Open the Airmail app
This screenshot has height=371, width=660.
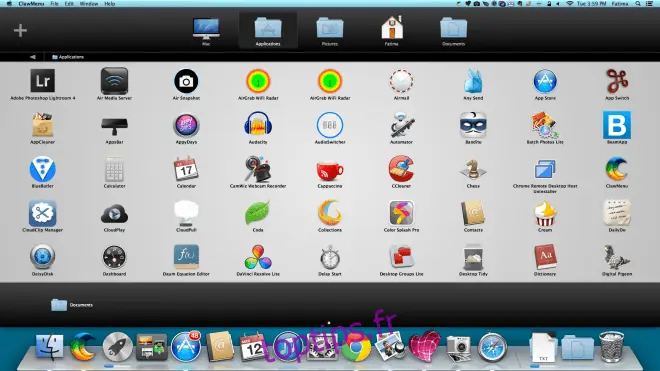point(401,81)
